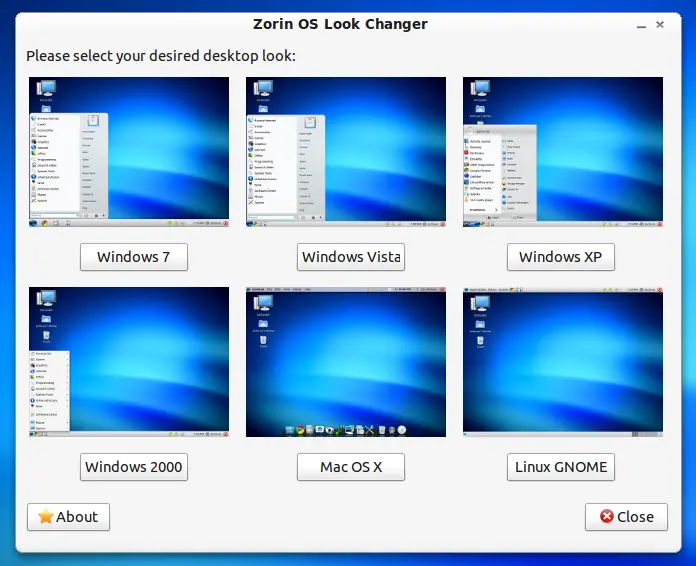Click the computer icon in Windows 7 preview
Image resolution: width=696 pixels, height=566 pixels.
click(x=46, y=88)
